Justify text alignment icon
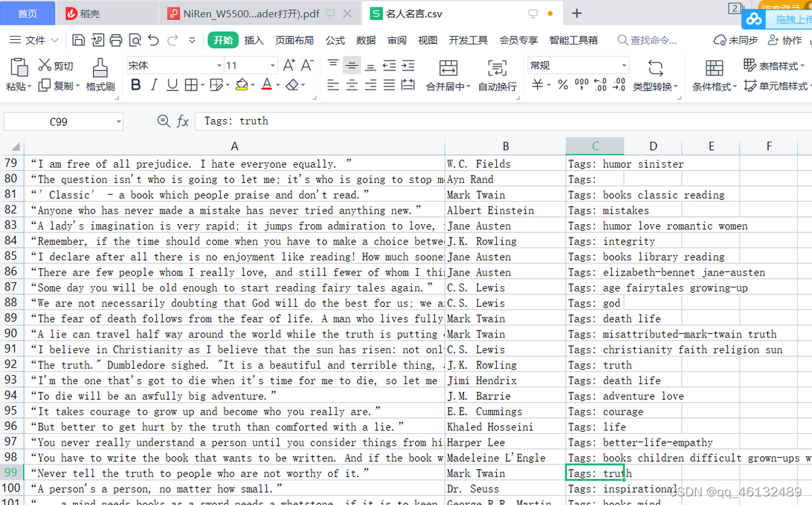 (x=389, y=85)
